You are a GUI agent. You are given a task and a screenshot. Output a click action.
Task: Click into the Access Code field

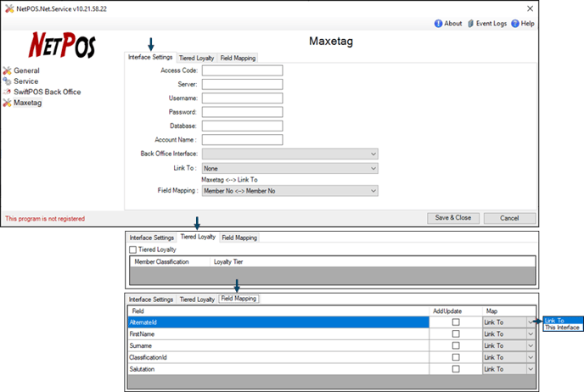click(x=242, y=70)
